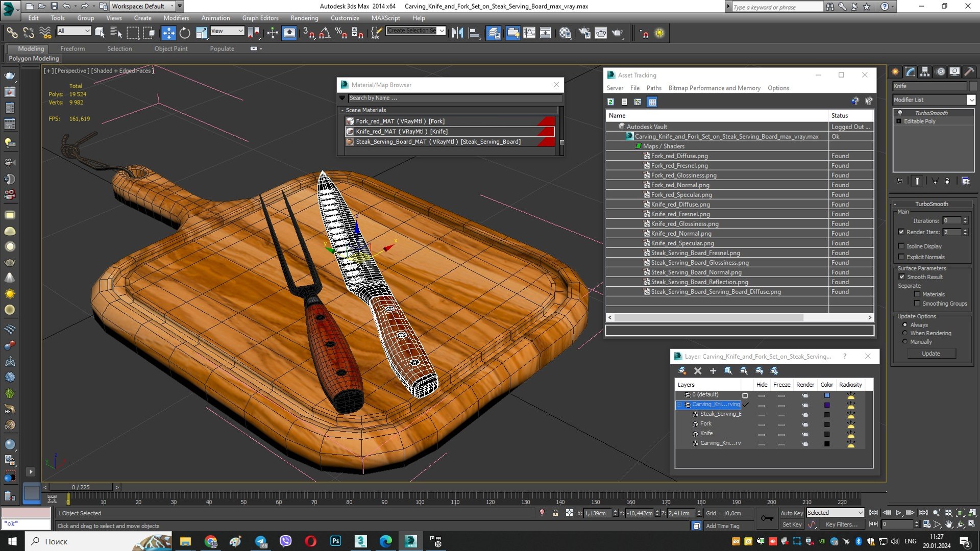This screenshot has width=980, height=551.
Task: Select the Move transform tool
Action: tap(168, 33)
